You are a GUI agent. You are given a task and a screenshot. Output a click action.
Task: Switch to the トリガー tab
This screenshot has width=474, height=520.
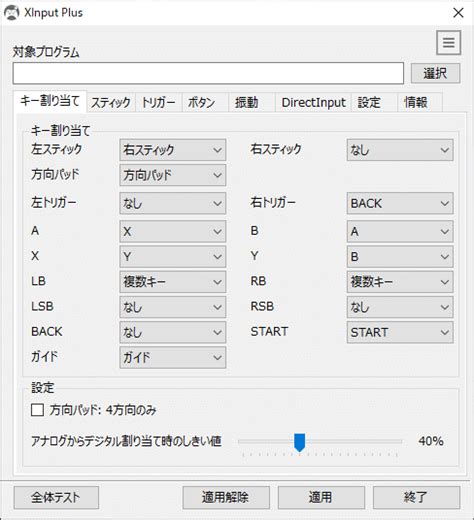click(x=159, y=102)
